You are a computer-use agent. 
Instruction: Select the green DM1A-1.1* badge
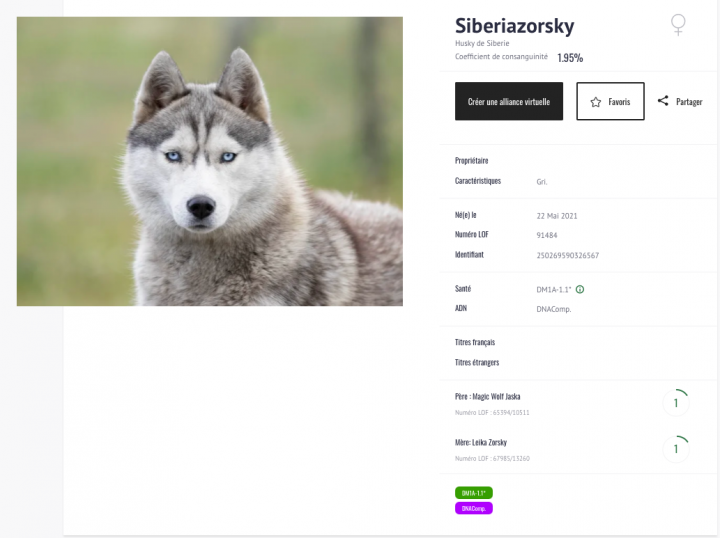click(x=474, y=493)
